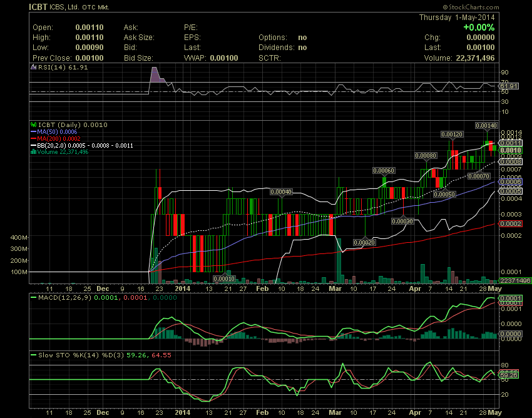Image resolution: width=532 pixels, height=418 pixels.
Task: Click the 0.00080 price label
Action: tap(426, 155)
